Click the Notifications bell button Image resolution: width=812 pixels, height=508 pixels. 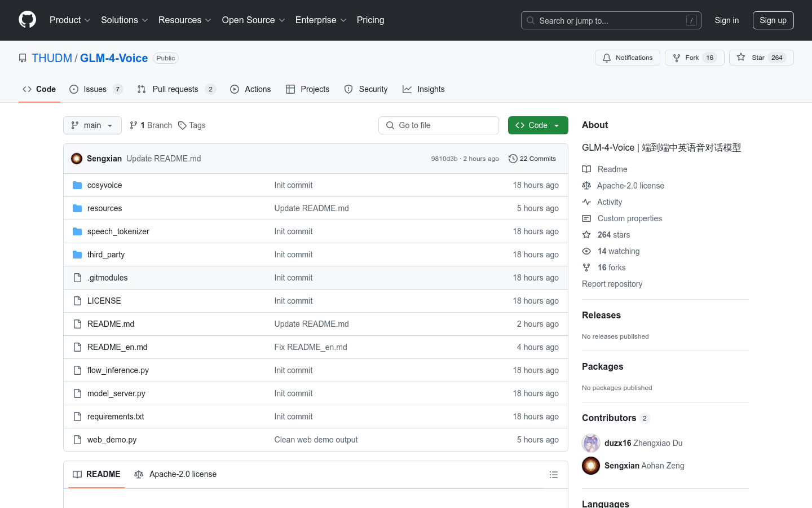627,58
